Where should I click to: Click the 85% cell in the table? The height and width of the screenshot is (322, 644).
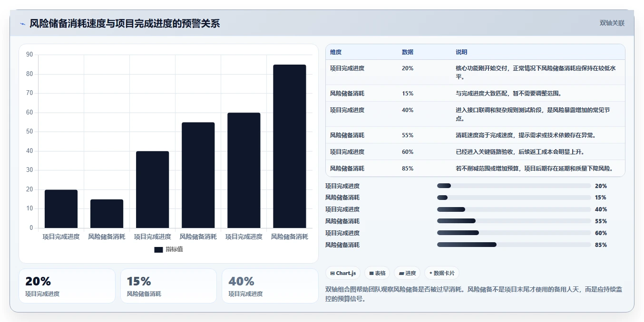[408, 169]
